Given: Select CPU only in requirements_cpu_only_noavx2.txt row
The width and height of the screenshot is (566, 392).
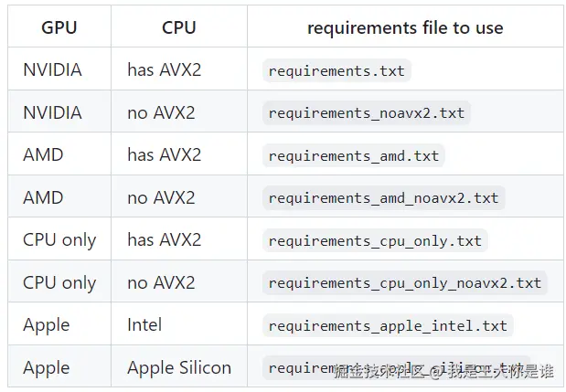Looking at the screenshot, I should (x=59, y=282).
